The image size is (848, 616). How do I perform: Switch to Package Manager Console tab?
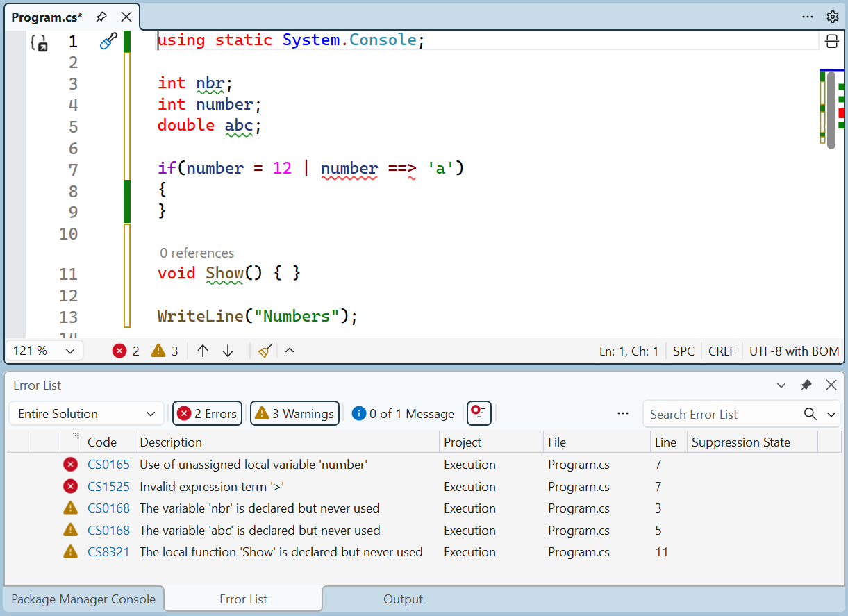(83, 599)
